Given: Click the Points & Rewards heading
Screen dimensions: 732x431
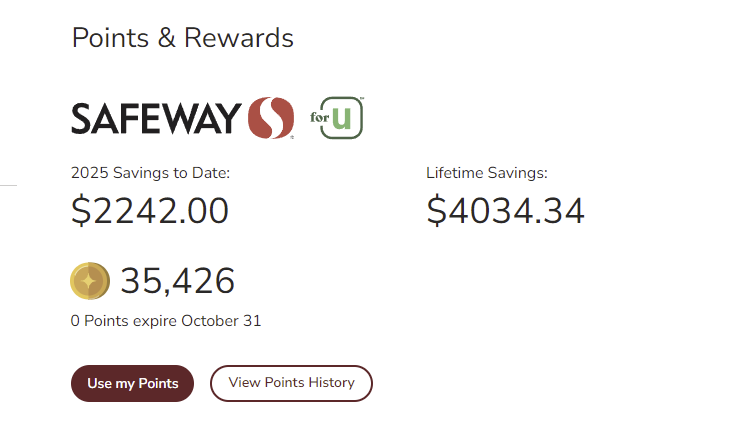Looking at the screenshot, I should 183,38.
